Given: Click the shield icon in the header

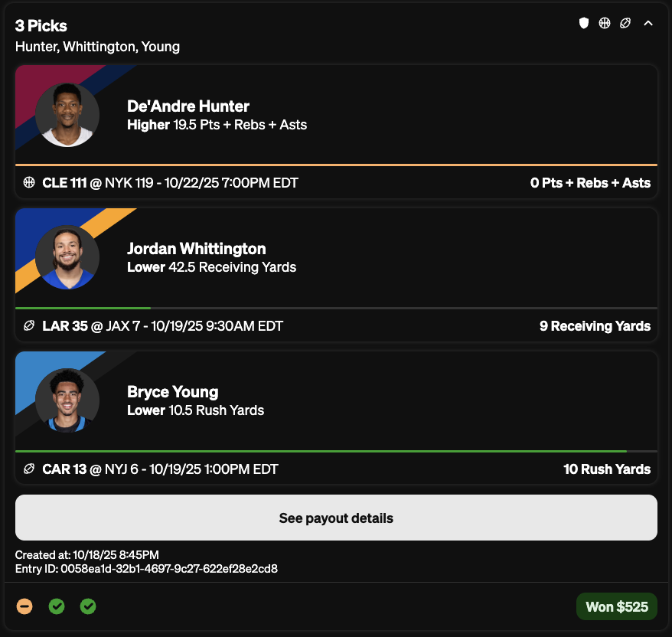Looking at the screenshot, I should pyautogui.click(x=584, y=23).
